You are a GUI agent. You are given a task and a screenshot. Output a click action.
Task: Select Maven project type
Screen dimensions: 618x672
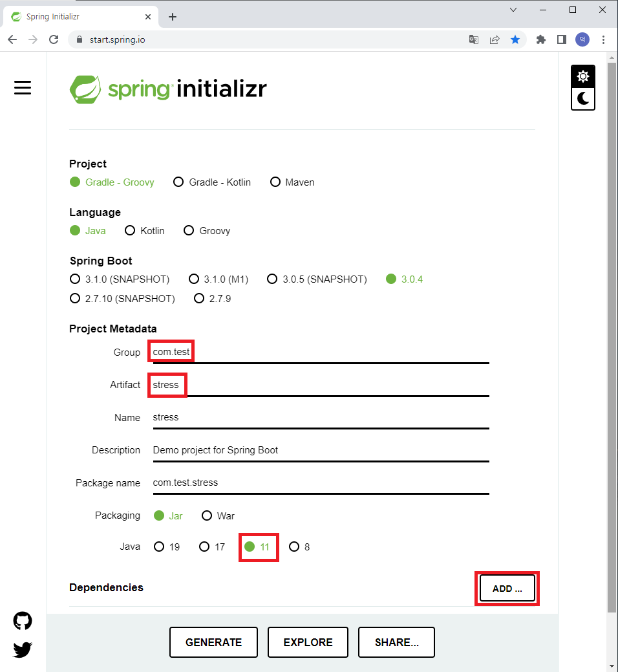point(292,182)
